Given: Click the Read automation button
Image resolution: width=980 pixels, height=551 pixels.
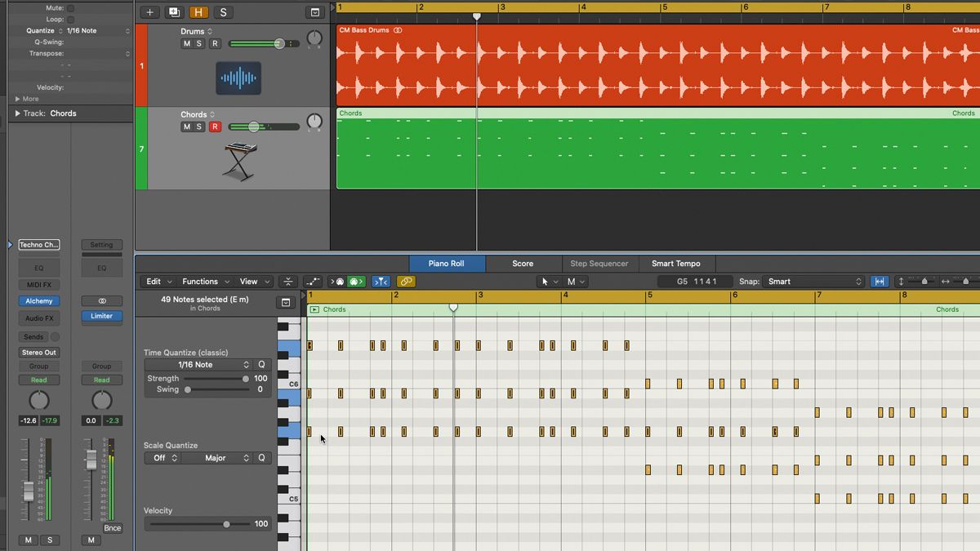Looking at the screenshot, I should 38,380.
